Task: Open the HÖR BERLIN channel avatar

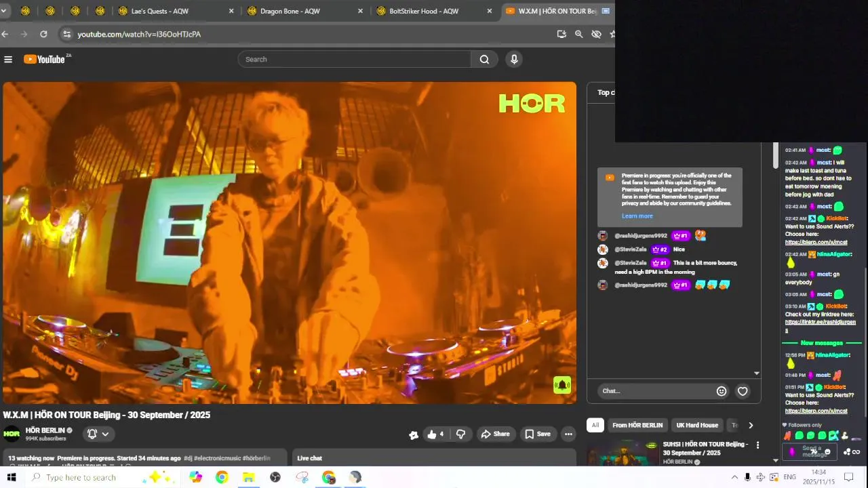Action: click(x=12, y=434)
